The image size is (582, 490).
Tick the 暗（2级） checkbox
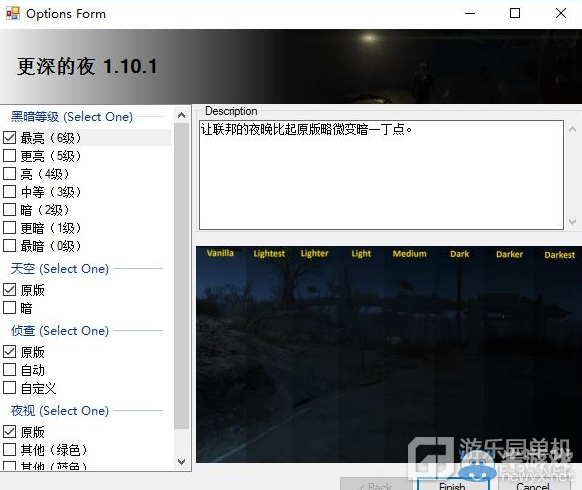click(9, 210)
